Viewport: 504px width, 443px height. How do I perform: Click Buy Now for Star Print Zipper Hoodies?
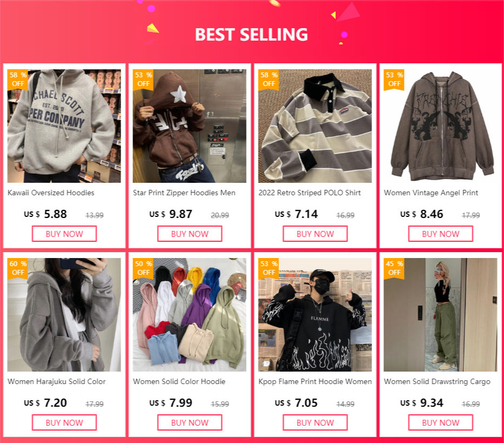(190, 234)
